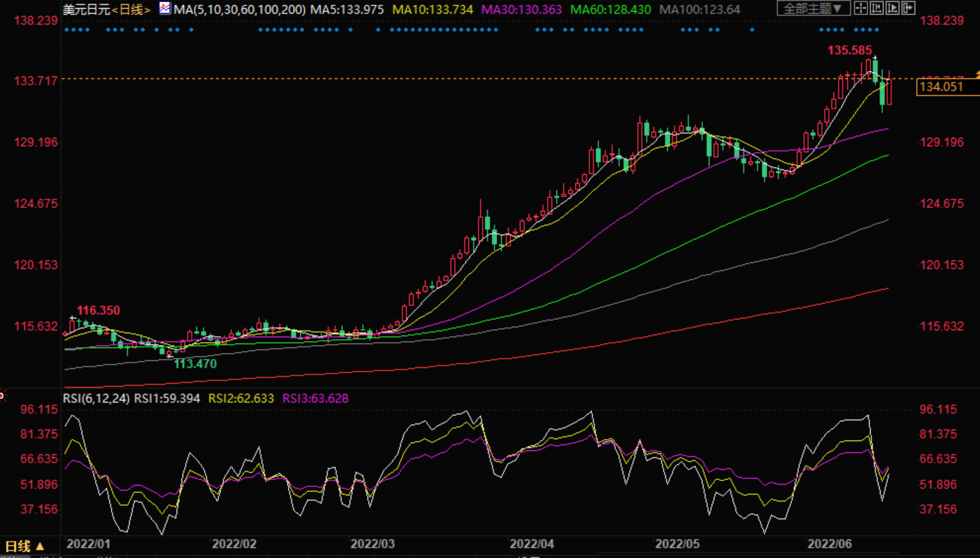Click the MA30 magenta value label

point(522,10)
